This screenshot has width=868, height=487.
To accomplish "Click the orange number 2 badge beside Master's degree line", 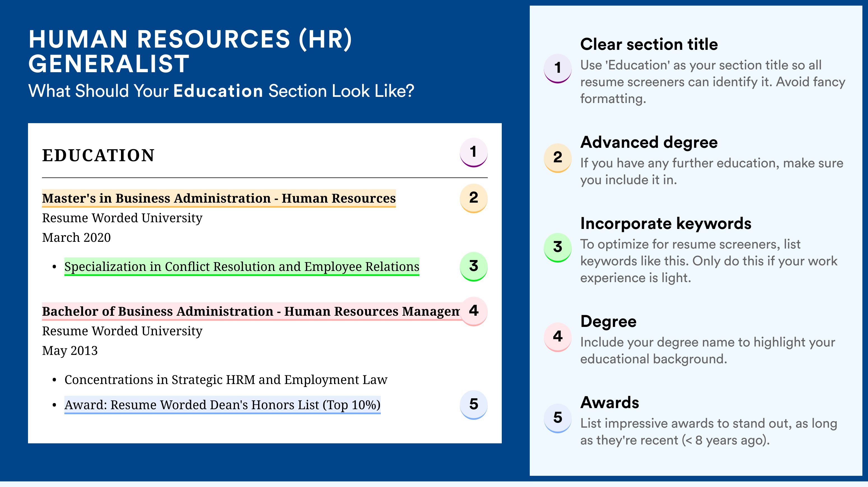I will [x=473, y=198].
